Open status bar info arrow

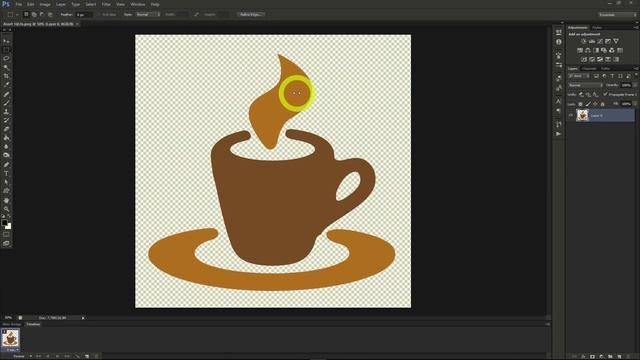click(x=83, y=318)
